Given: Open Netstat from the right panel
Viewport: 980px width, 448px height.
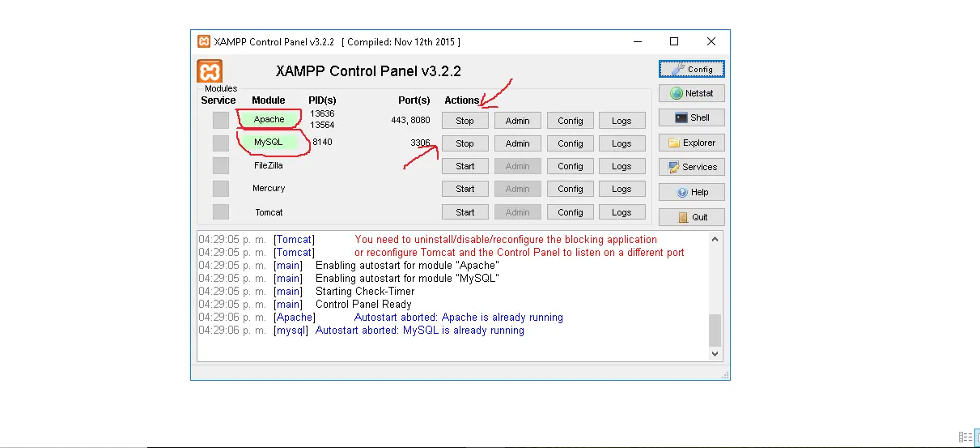Looking at the screenshot, I should 691,93.
